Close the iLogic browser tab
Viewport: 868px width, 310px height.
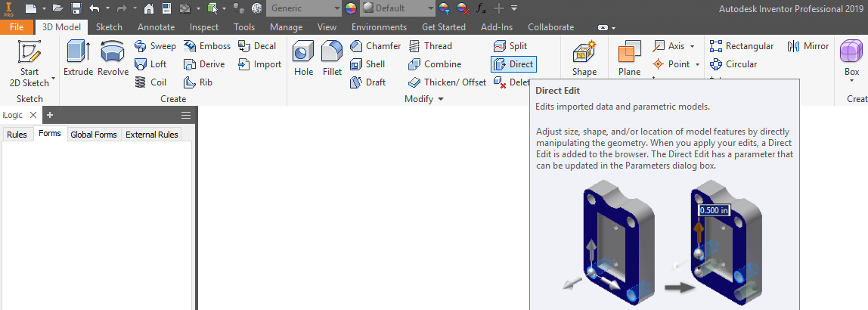33,115
